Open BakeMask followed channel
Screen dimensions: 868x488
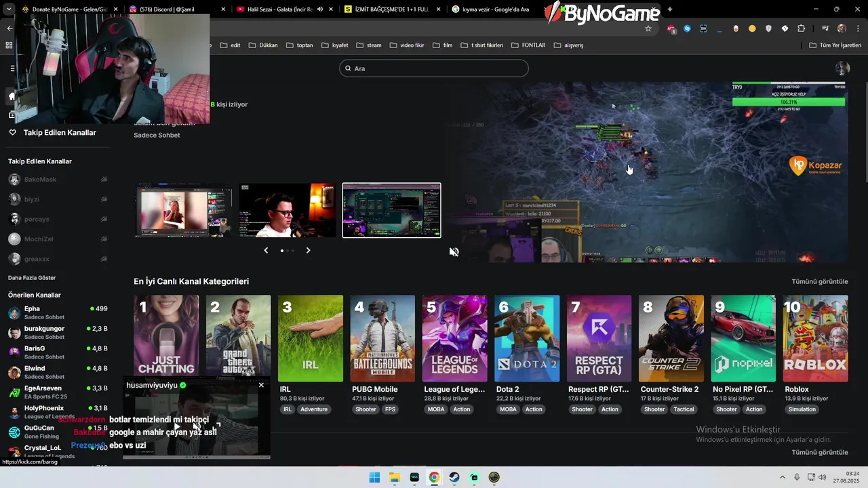click(x=58, y=180)
